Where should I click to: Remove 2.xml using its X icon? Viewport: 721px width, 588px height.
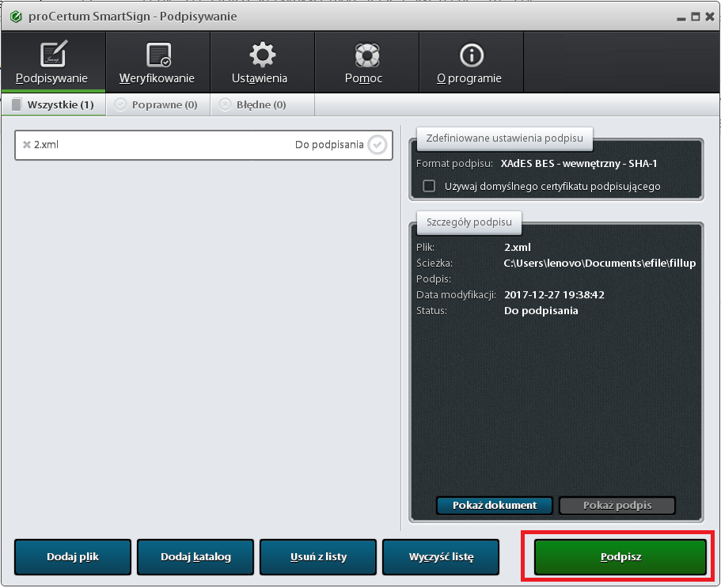tap(27, 145)
